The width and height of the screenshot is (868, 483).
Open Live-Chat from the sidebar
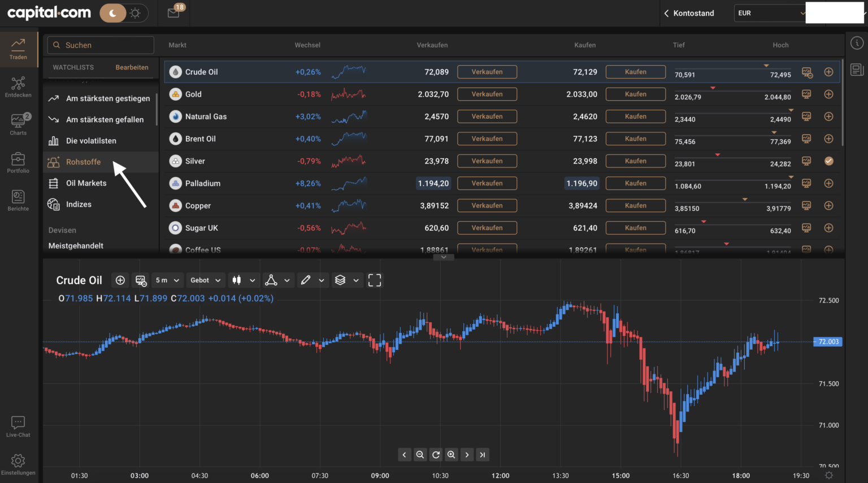pyautogui.click(x=18, y=426)
